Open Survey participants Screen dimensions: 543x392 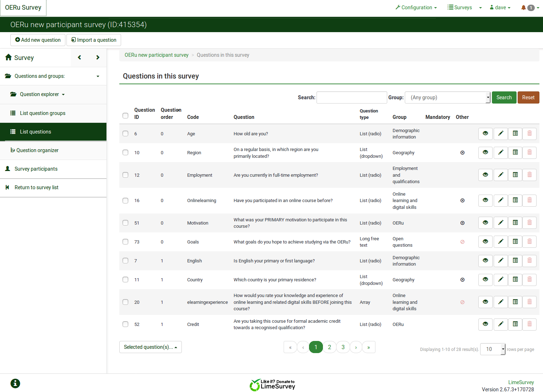[53, 169]
